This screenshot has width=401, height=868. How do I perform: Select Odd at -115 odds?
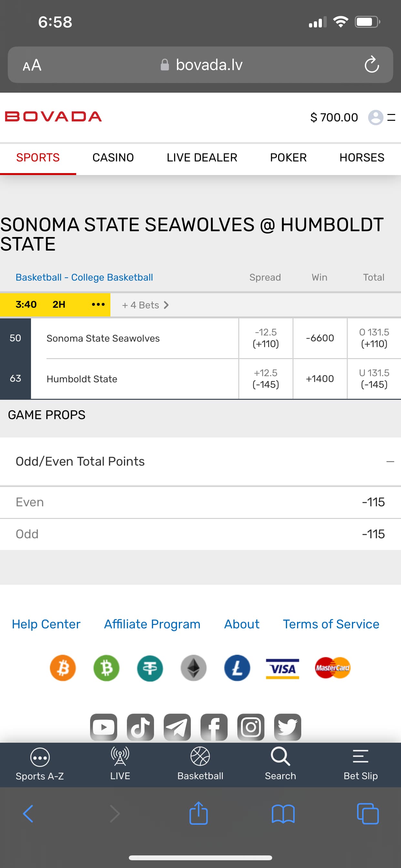[373, 534]
